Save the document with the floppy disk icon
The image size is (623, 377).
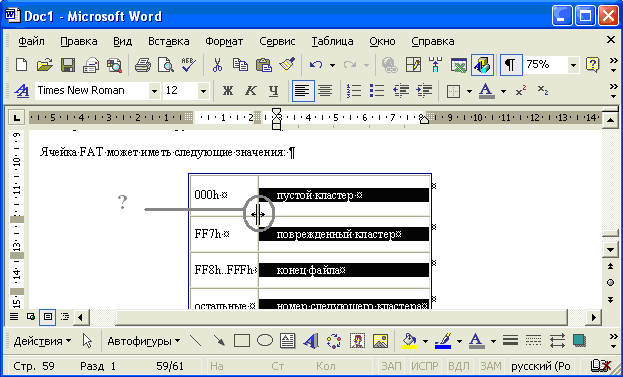coord(68,65)
